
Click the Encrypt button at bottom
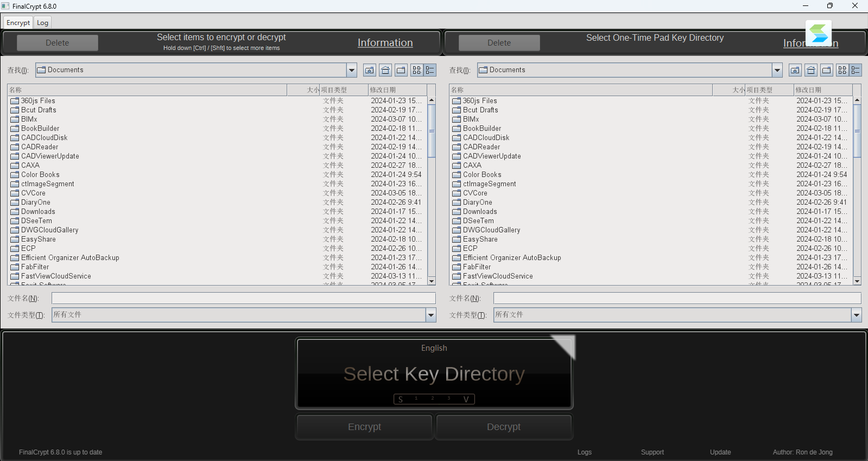pos(365,427)
